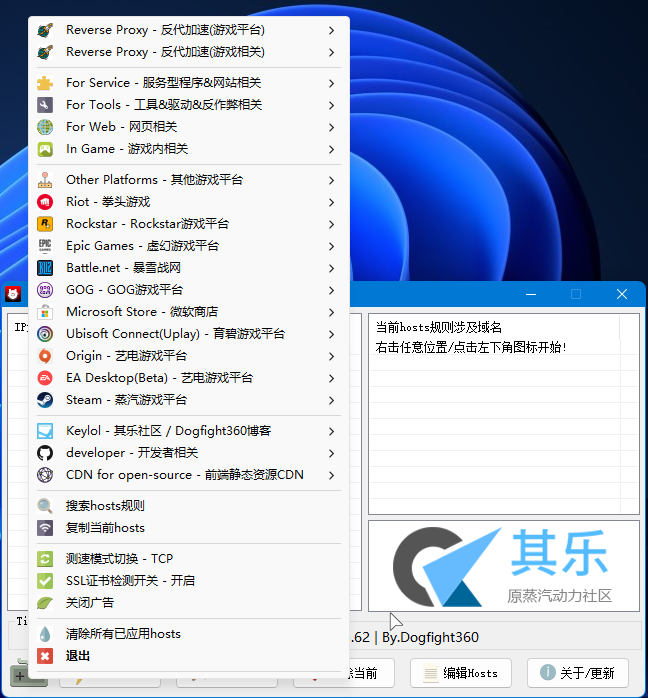Image resolution: width=648 pixels, height=698 pixels.
Task: Click the Steam logo icon
Action: point(45,400)
